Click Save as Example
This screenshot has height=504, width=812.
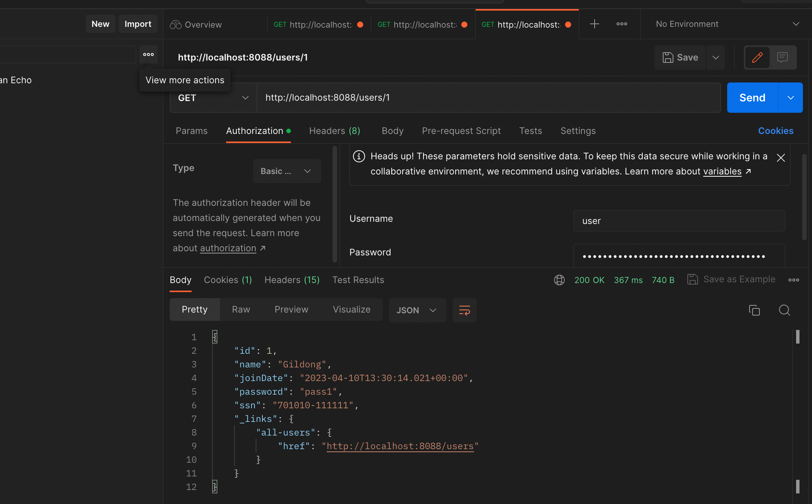point(732,279)
